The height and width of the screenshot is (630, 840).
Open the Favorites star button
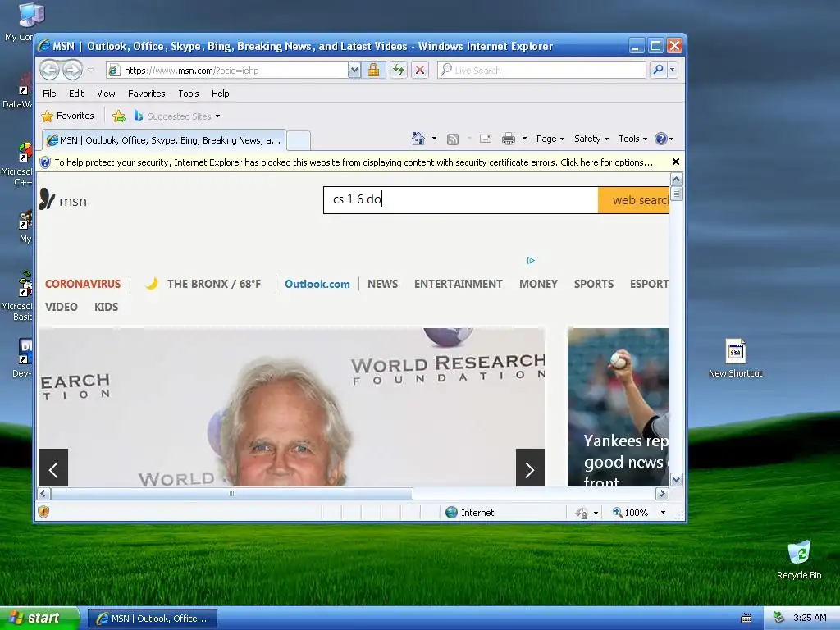(67, 116)
